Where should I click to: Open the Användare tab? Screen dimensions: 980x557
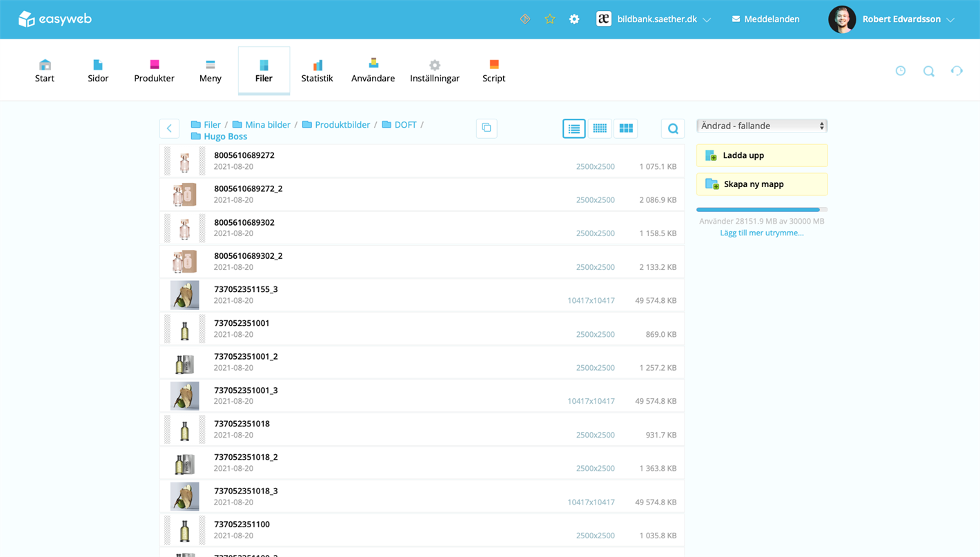click(x=373, y=71)
